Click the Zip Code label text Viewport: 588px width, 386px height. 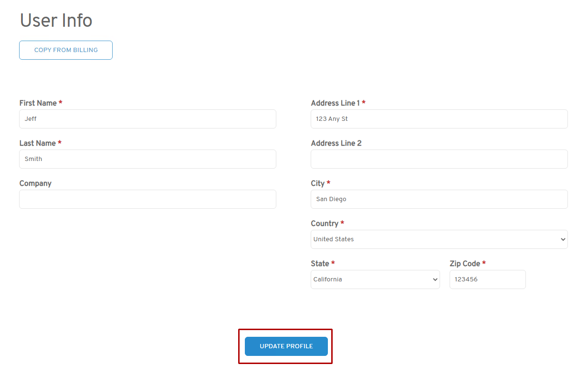[464, 264]
